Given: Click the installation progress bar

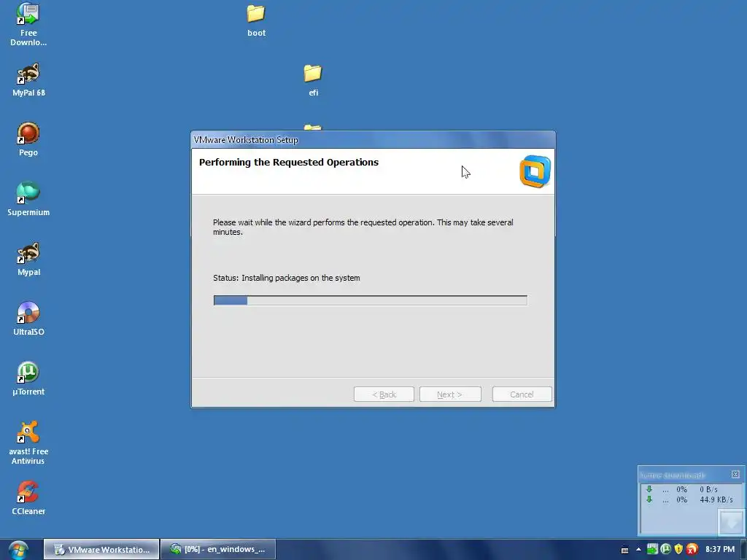Looking at the screenshot, I should click(370, 300).
